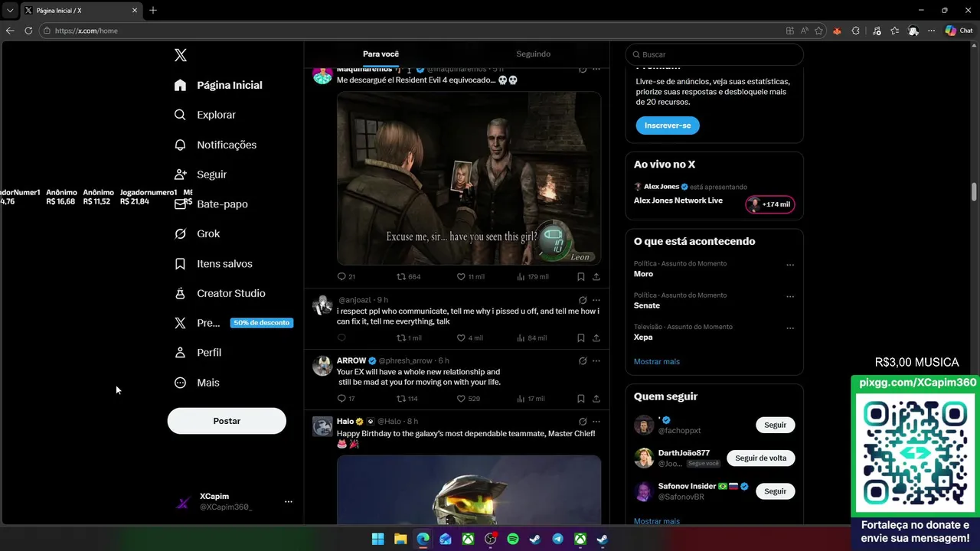
Task: Select the Para você tab
Action: 381,54
